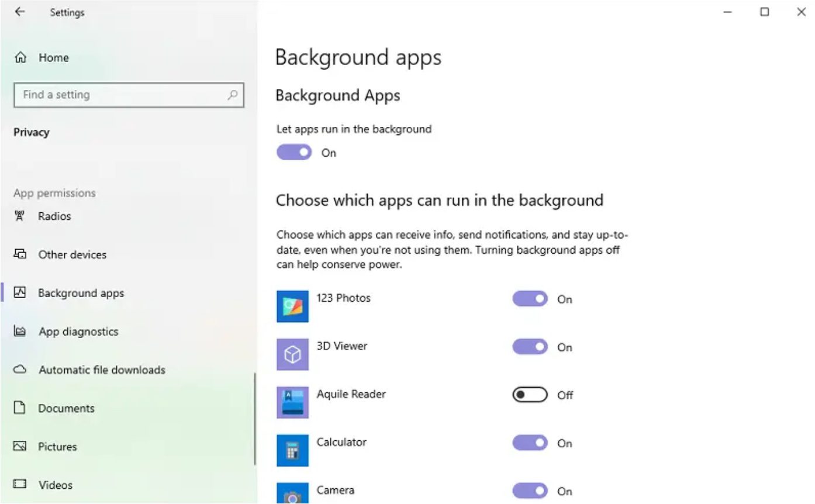Click the Calculator app icon
Screen dimensions: 815x504
(292, 450)
